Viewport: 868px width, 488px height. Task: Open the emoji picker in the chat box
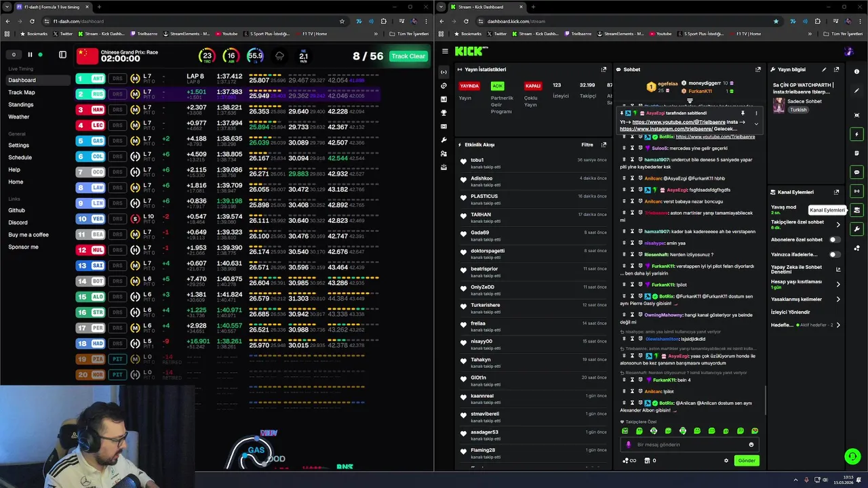coord(751,445)
